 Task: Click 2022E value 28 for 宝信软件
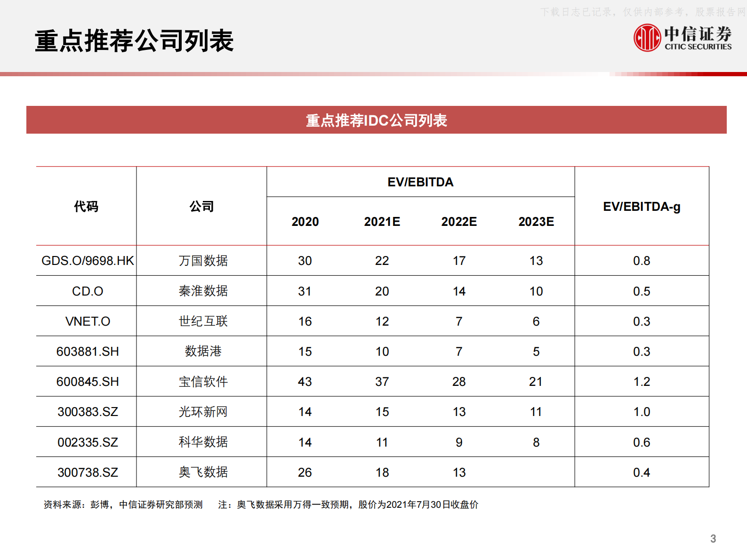pyautogui.click(x=459, y=382)
